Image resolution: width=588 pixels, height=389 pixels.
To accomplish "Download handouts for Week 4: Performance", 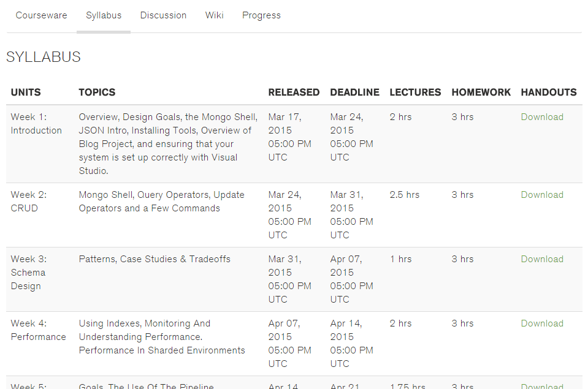I will click(x=541, y=323).
